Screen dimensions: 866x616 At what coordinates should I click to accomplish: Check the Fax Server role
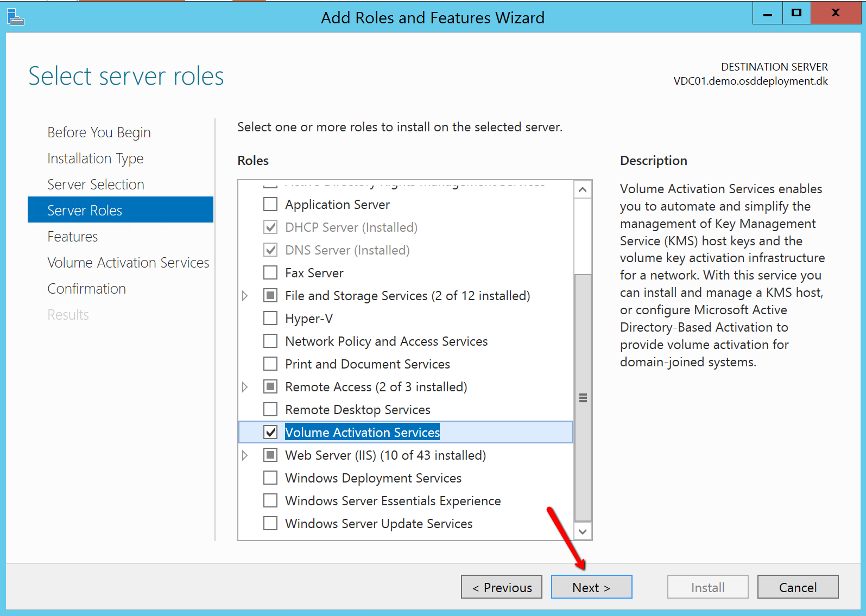(270, 272)
